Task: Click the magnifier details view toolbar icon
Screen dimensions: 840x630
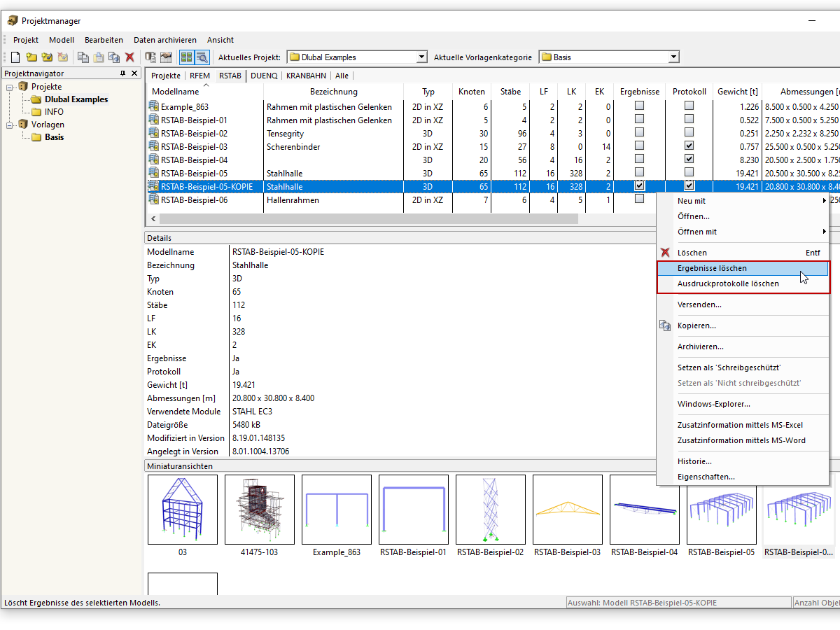Action: click(x=202, y=57)
